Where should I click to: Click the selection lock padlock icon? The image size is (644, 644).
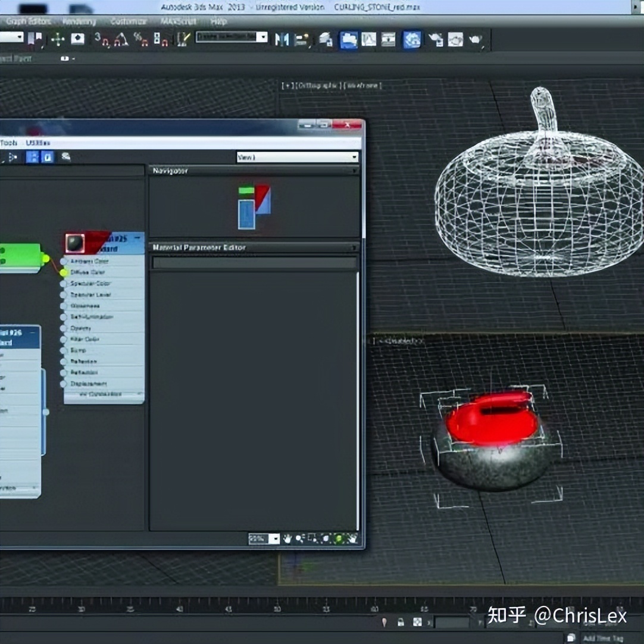coord(401,622)
